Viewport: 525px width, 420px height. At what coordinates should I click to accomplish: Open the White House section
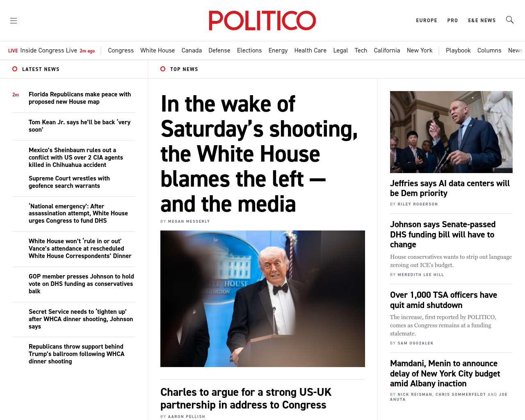coord(157,50)
